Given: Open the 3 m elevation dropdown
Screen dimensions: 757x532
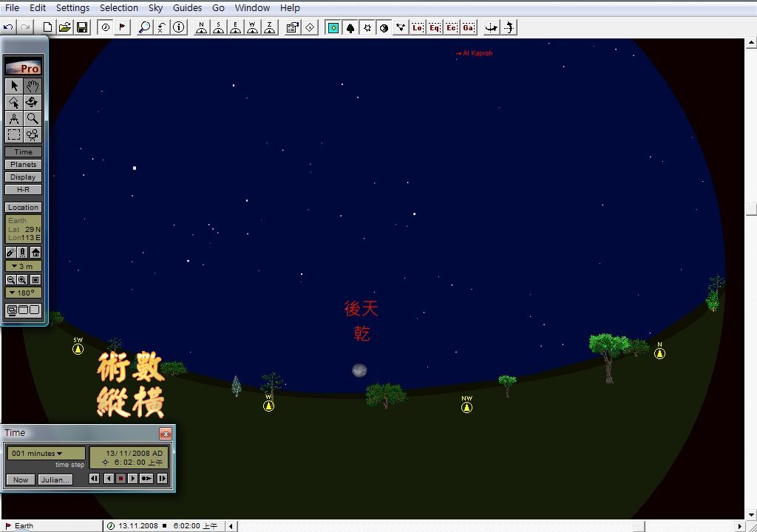Looking at the screenshot, I should coord(23,266).
